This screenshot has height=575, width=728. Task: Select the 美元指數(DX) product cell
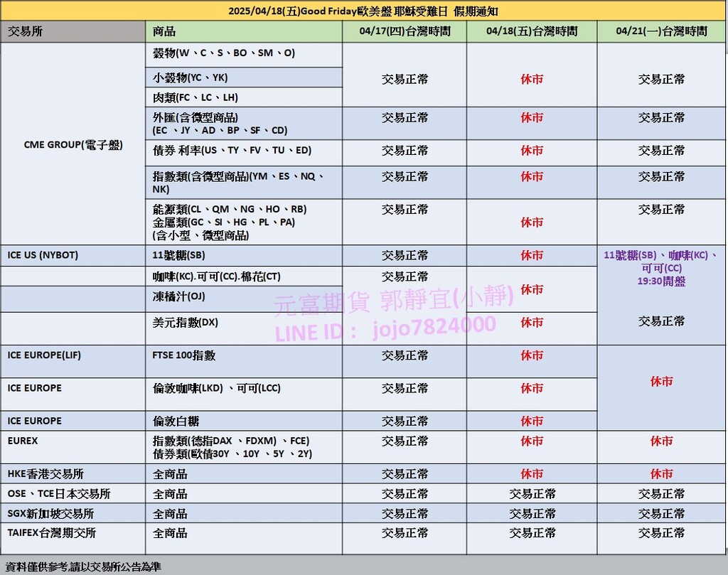pos(186,322)
